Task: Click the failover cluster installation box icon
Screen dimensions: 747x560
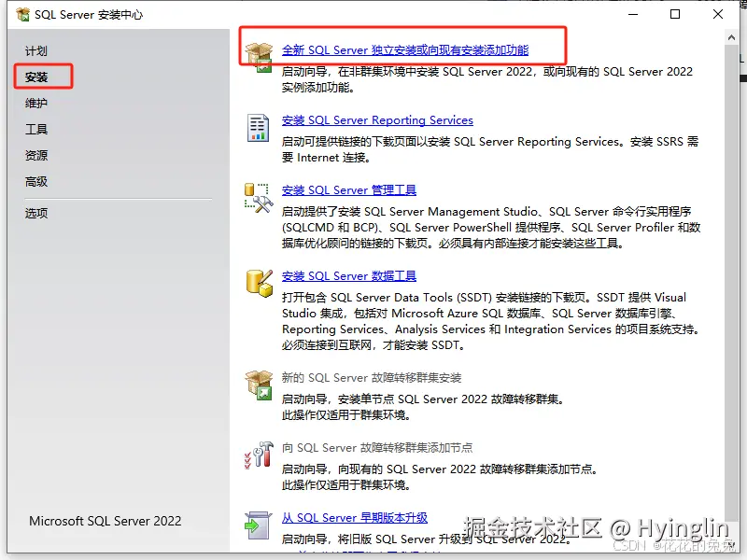Action: pos(259,385)
